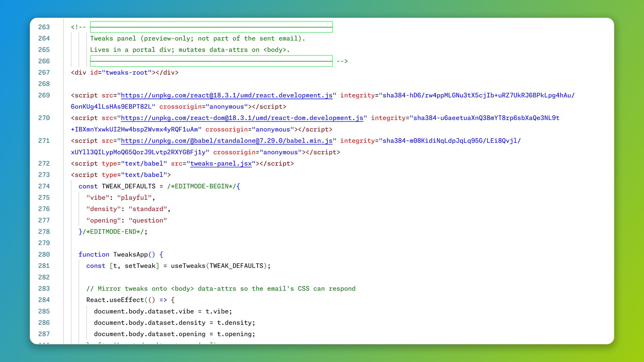Click line number 274 in the gutter
This screenshot has width=644, height=362.
(x=44, y=186)
